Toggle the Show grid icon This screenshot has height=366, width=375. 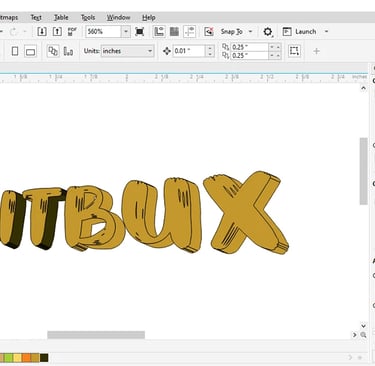[x=174, y=32]
